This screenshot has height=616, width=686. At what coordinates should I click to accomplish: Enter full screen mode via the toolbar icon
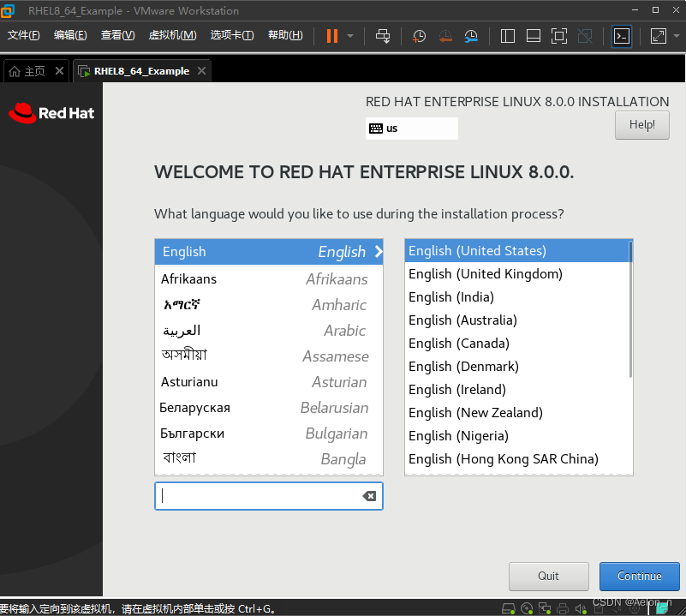tap(558, 36)
